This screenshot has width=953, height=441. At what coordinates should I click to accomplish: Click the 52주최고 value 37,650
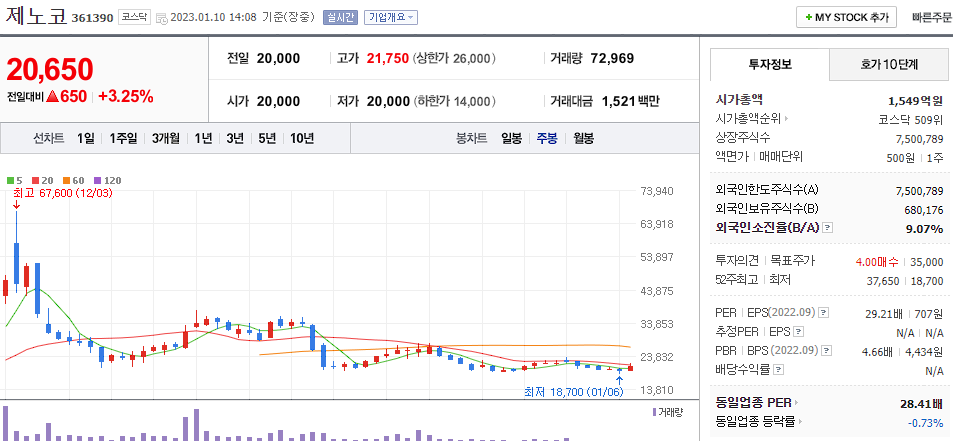coord(882,281)
